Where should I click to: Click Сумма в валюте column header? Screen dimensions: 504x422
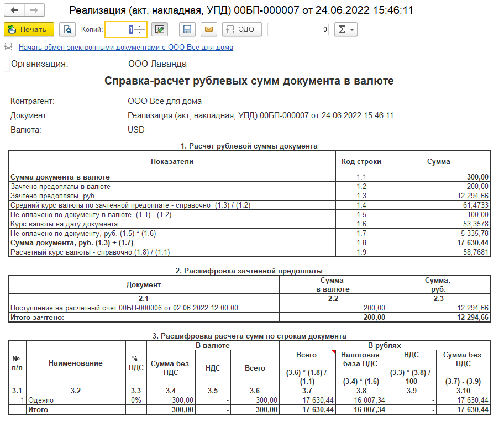[333, 284]
